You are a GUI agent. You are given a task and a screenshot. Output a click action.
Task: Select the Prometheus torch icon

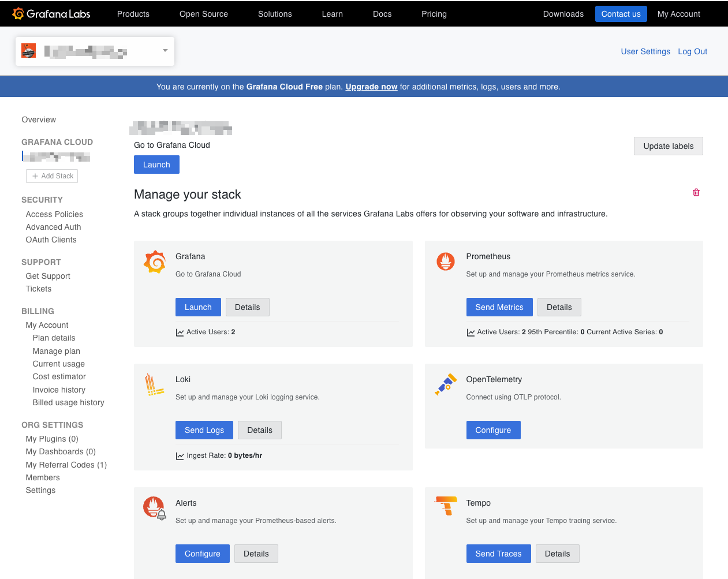click(445, 262)
